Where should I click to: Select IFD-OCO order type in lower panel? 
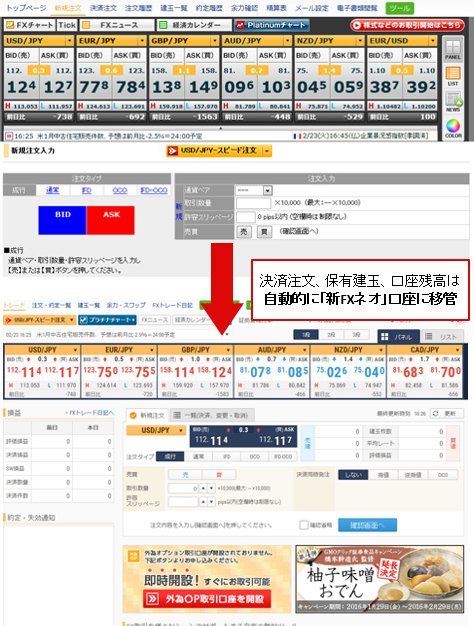pyautogui.click(x=283, y=456)
